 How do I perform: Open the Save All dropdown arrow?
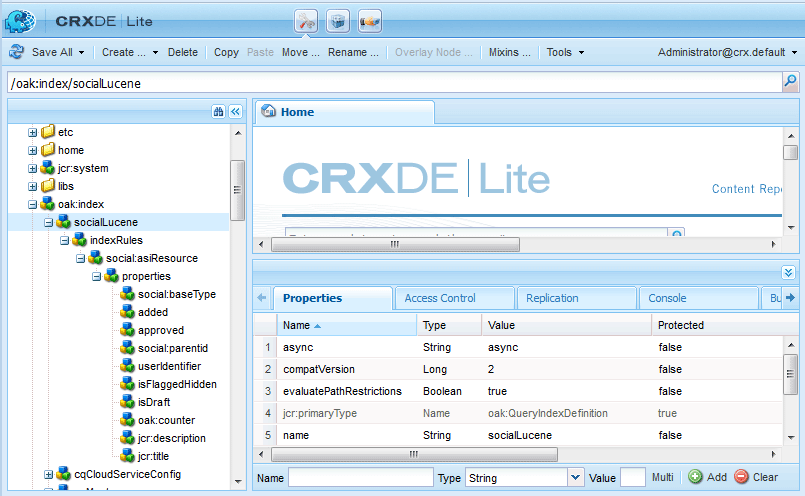(82, 52)
